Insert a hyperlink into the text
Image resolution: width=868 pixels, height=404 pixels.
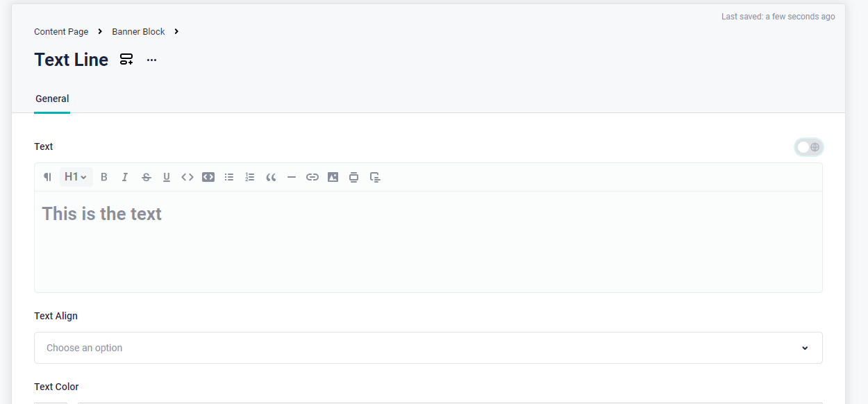click(x=312, y=177)
